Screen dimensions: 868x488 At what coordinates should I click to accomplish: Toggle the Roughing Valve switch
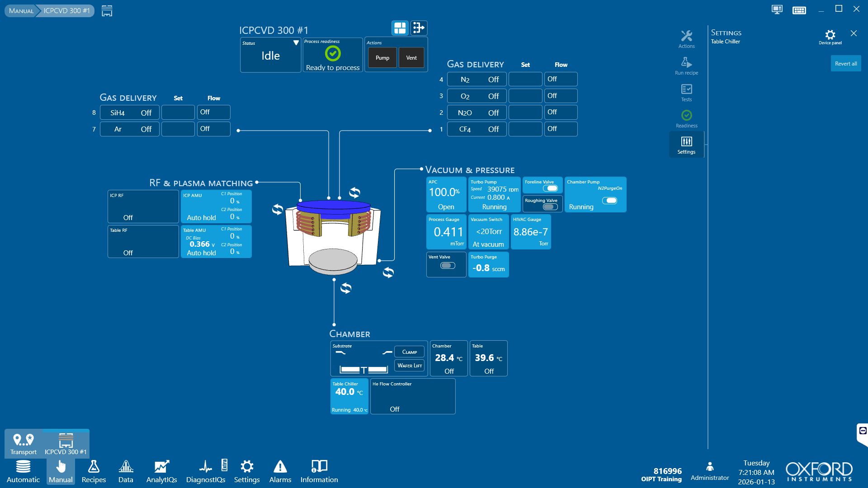(x=550, y=207)
